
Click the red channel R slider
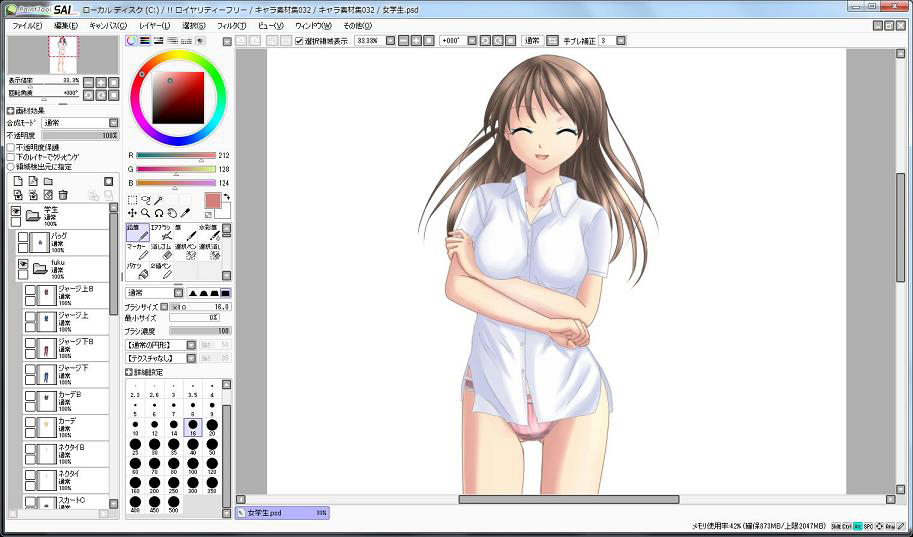click(x=175, y=156)
